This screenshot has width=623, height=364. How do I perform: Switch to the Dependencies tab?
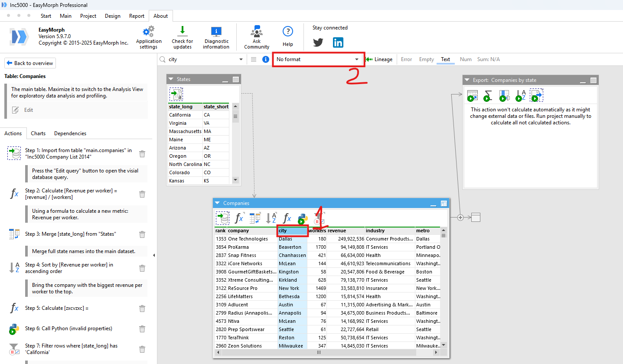[70, 133]
